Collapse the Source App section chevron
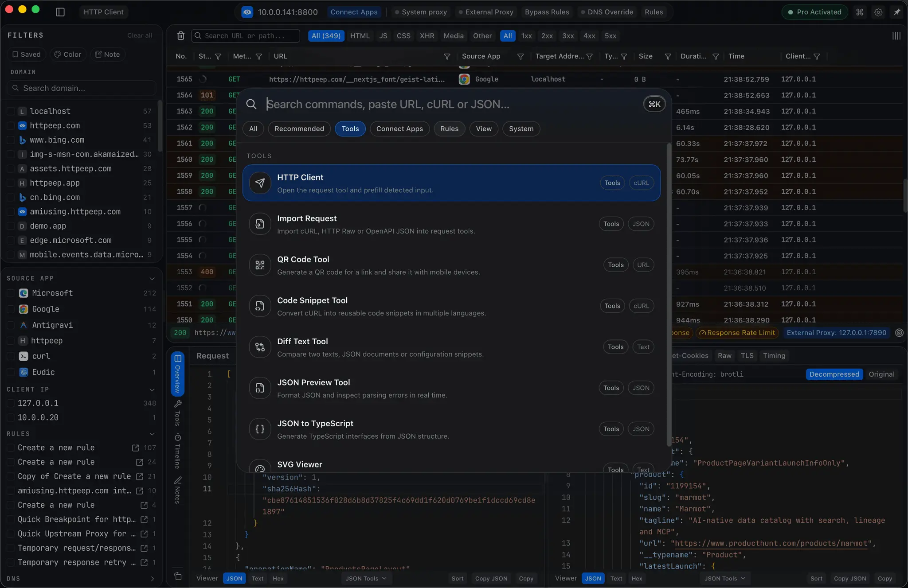The width and height of the screenshot is (908, 588). coord(152,279)
